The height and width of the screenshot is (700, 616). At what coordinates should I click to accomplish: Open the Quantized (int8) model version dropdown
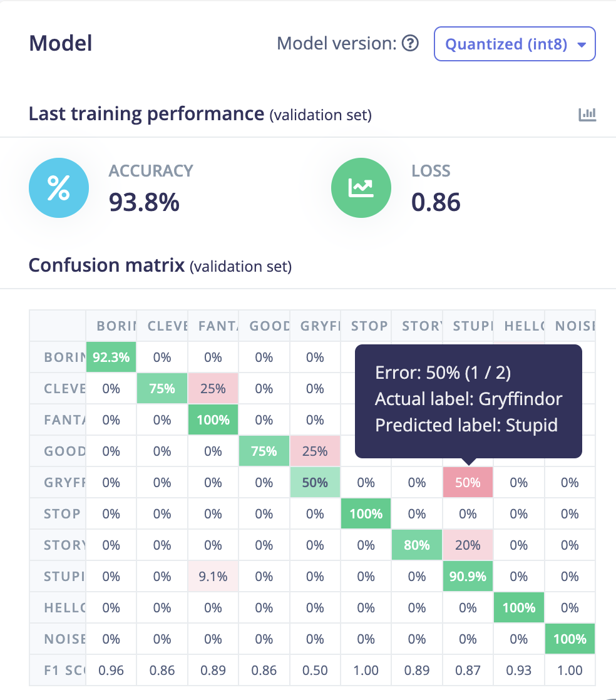point(514,44)
